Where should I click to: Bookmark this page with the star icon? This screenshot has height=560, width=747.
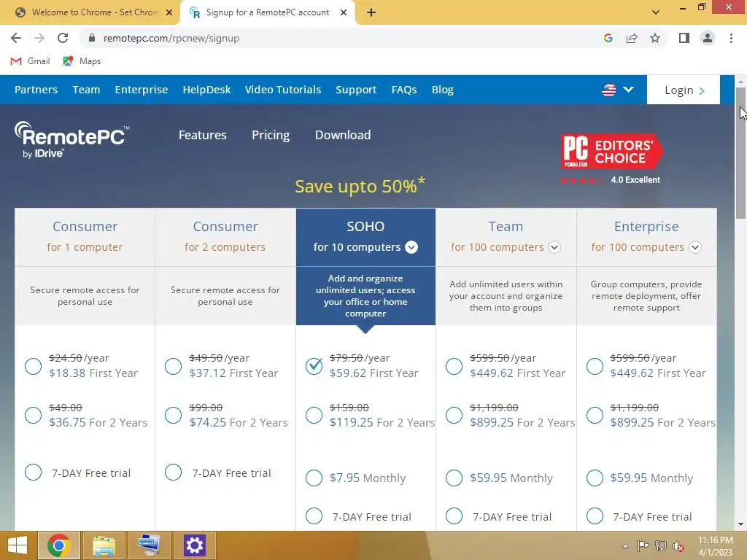(655, 38)
